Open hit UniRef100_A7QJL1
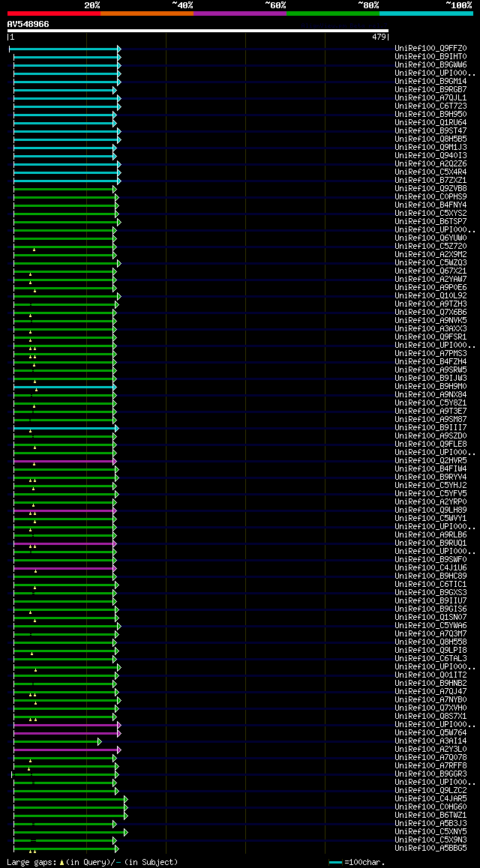This screenshot has width=480, height=868. tap(430, 98)
